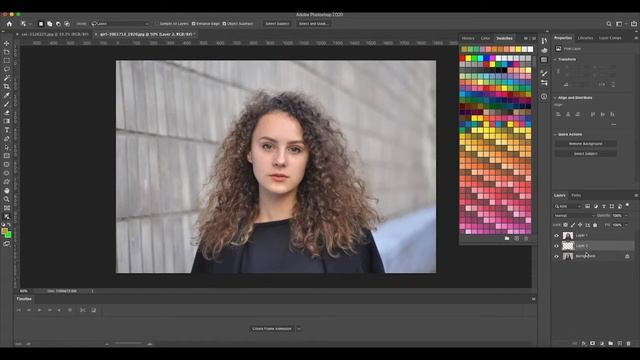Screen dimensions: 640x360
Task: Open the layer blend mode dropdown
Action: pyautogui.click(x=574, y=216)
